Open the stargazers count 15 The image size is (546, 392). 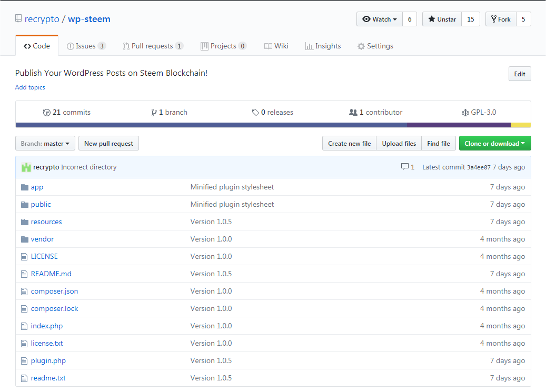click(470, 19)
